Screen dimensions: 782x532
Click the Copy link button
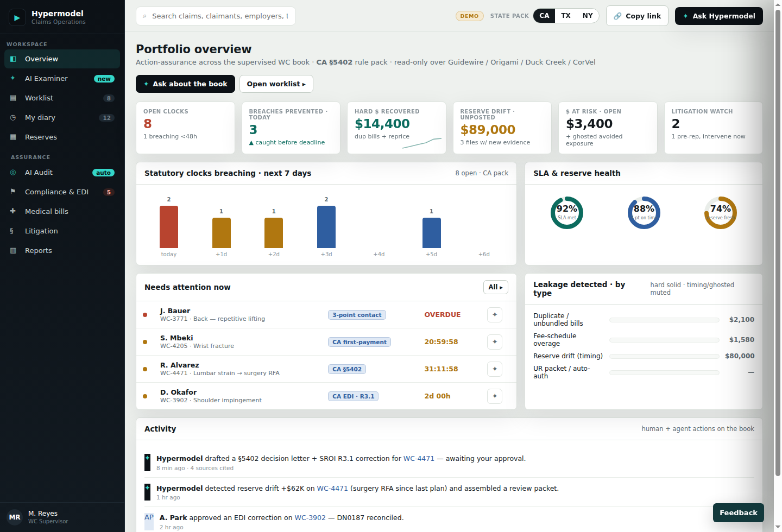(637, 16)
